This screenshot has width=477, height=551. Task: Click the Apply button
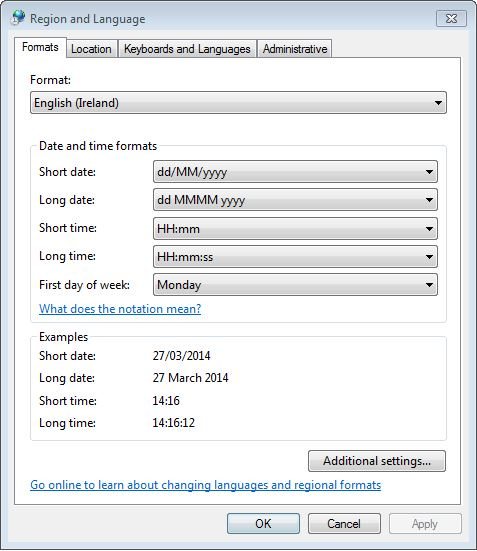point(425,524)
